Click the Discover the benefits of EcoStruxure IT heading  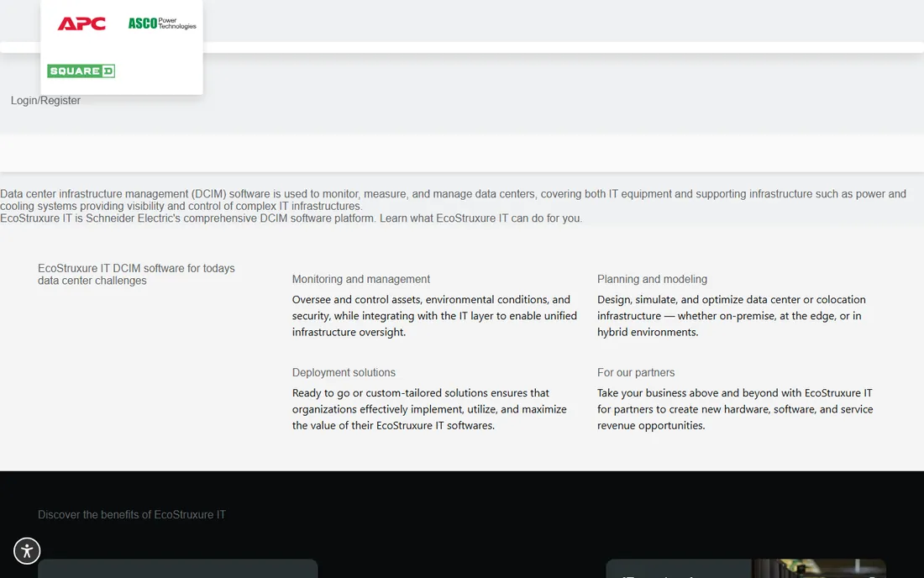[131, 514]
